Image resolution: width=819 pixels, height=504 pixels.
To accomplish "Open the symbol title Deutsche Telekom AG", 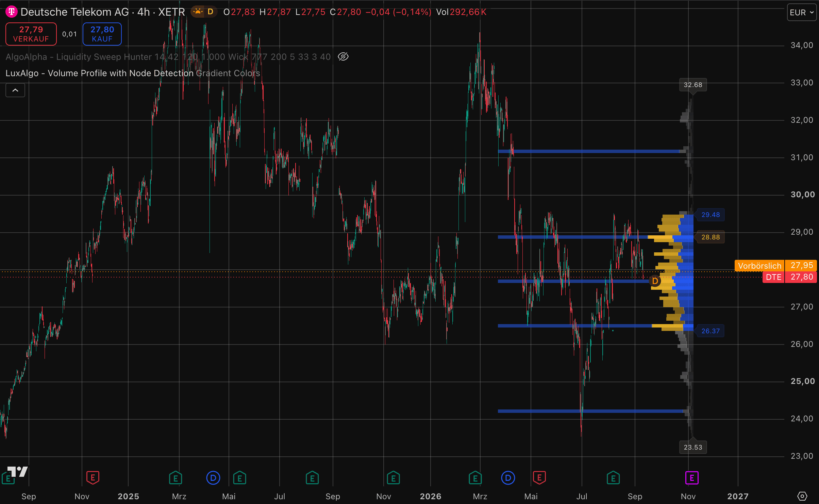I will [x=74, y=12].
